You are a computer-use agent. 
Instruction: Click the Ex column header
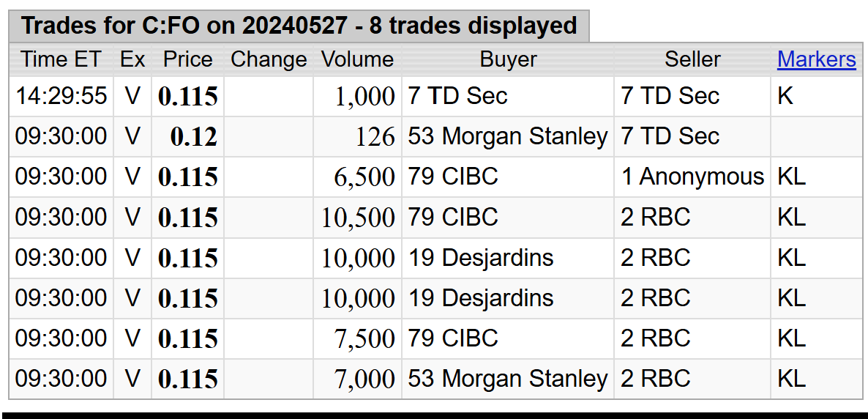[133, 59]
